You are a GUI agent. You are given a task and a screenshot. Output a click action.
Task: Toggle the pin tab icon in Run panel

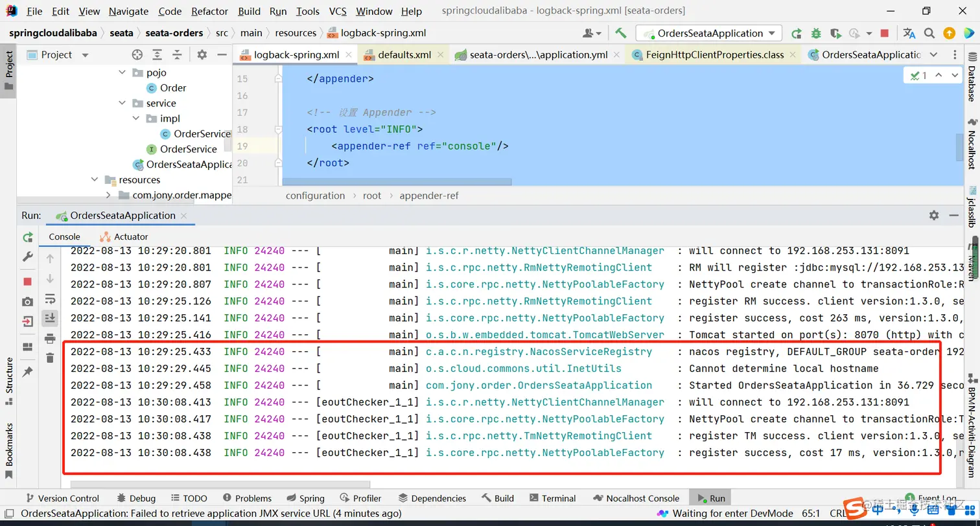[27, 372]
